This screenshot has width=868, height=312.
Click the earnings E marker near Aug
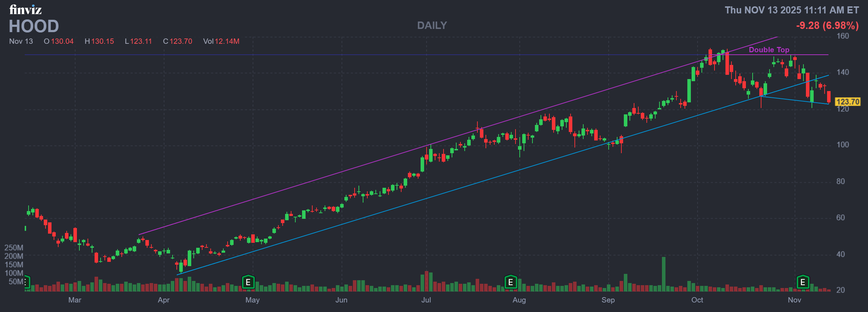tap(511, 282)
